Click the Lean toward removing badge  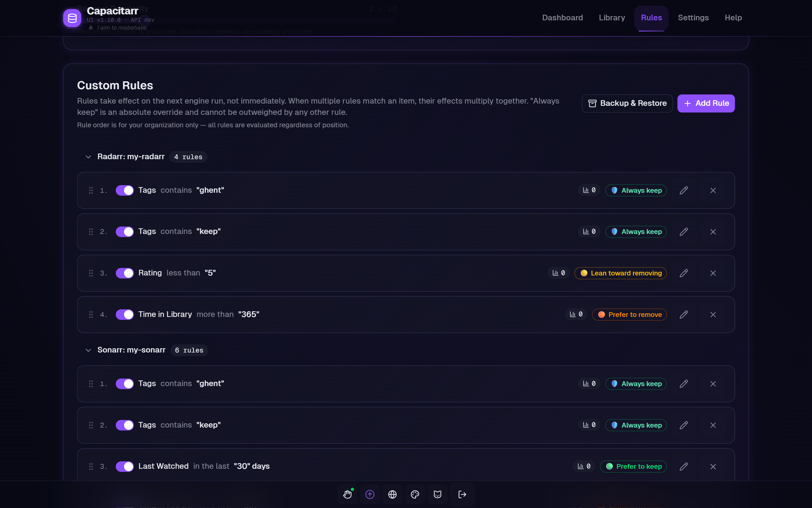(x=620, y=273)
